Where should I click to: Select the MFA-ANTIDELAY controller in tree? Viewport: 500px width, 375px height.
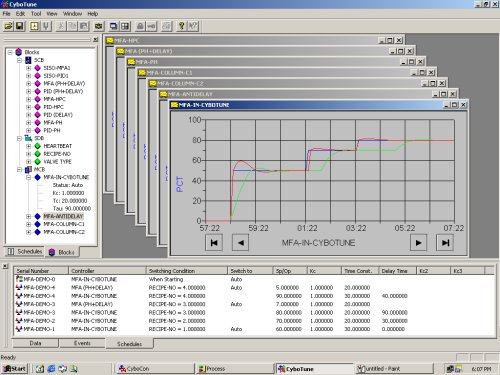tap(63, 216)
